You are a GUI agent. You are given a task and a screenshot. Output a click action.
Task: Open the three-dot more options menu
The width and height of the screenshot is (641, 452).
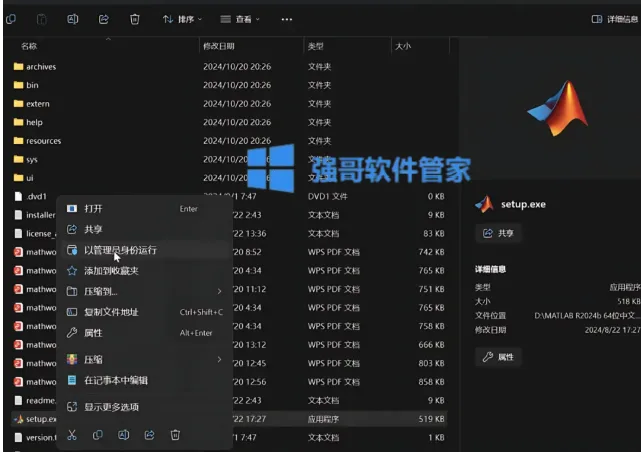pos(287,19)
